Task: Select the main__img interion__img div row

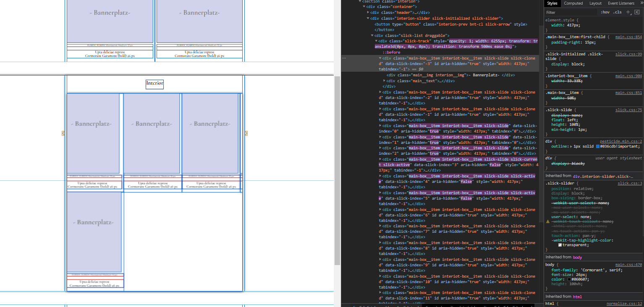Action: click(450, 75)
